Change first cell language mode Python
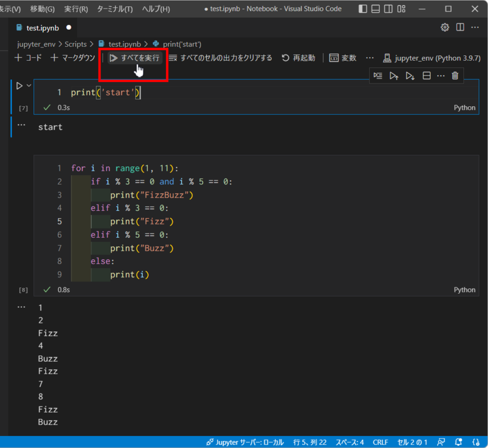Viewport: 488px width, 448px height. coord(464,108)
